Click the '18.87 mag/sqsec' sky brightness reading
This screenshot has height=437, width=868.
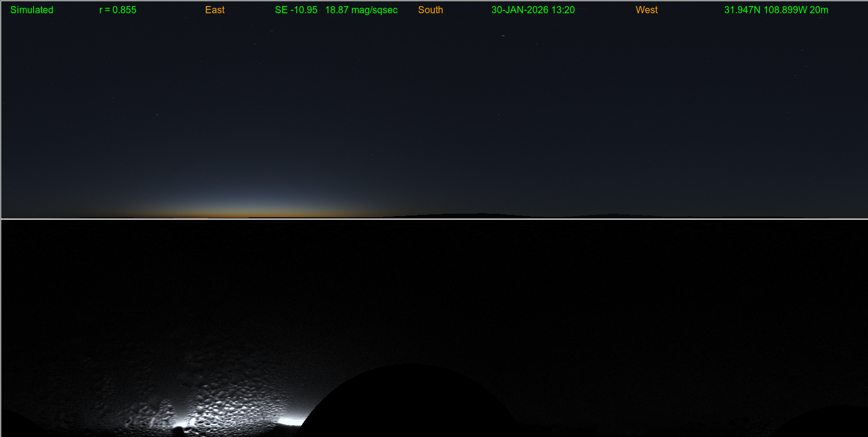tap(361, 10)
